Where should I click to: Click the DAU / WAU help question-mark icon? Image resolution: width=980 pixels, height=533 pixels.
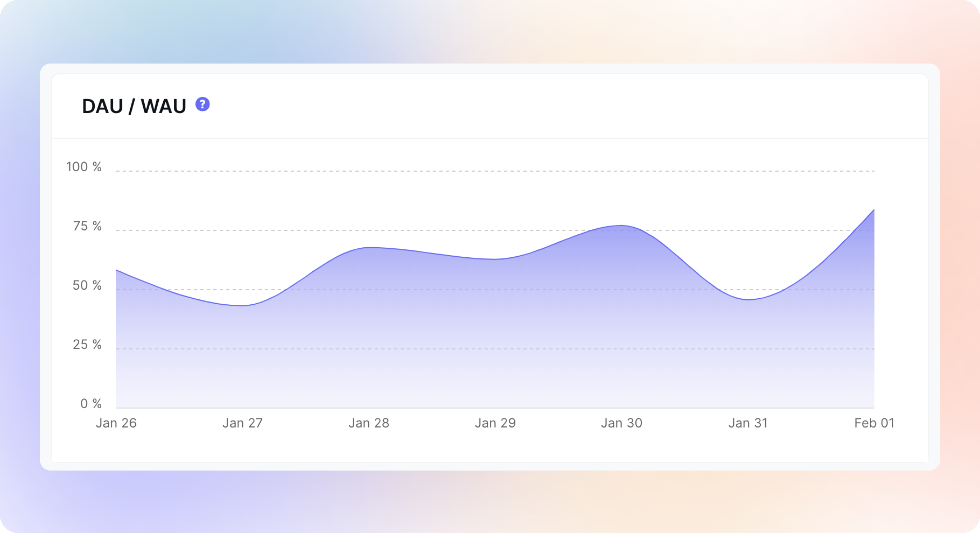click(202, 104)
